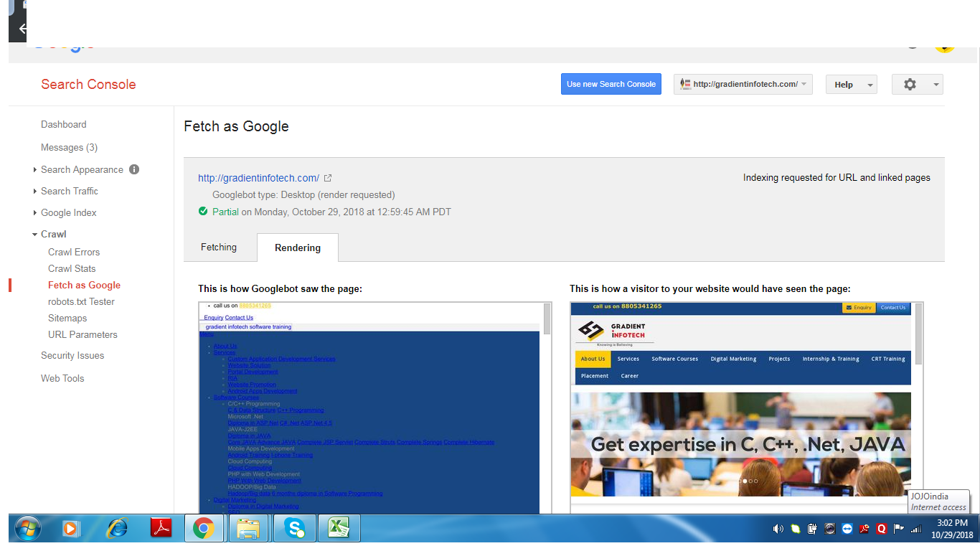The image size is (980, 551).
Task: Expand the Search Appearance section
Action: [x=35, y=170]
